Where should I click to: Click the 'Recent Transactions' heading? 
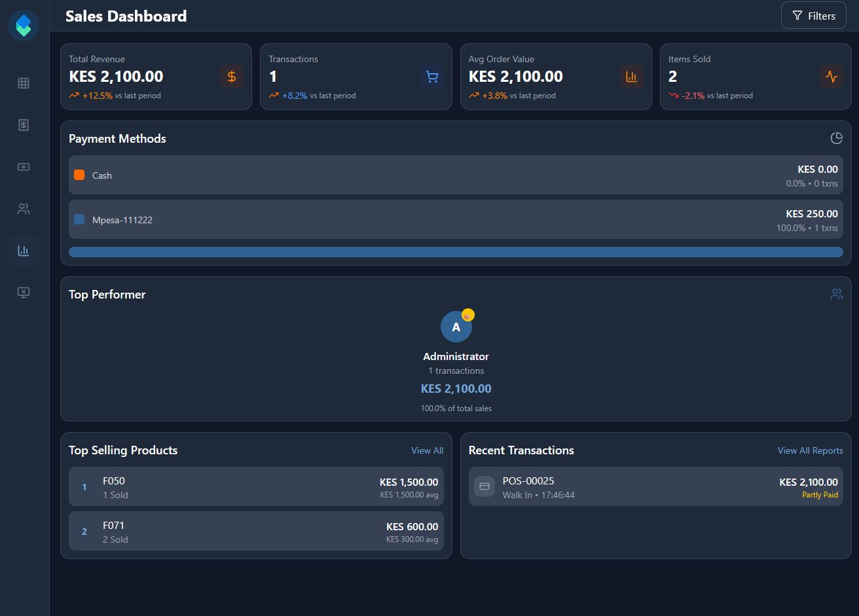click(x=521, y=450)
